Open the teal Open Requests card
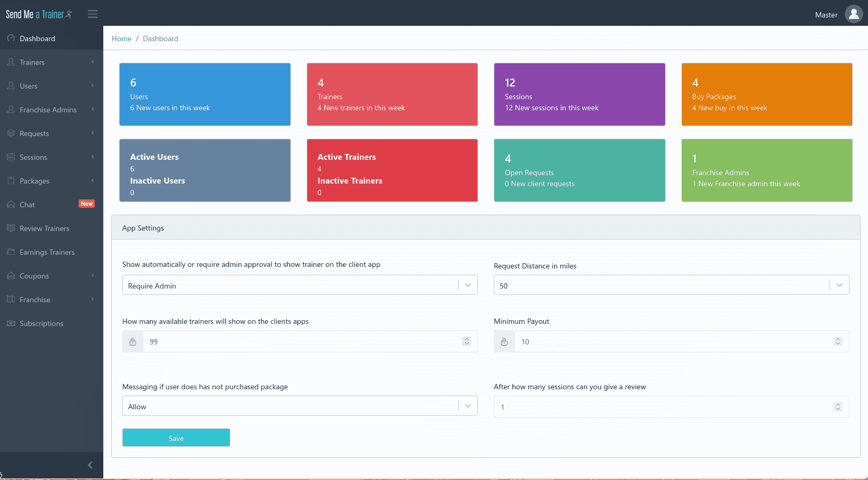Screen dimensions: 868x480 [x=580, y=170]
